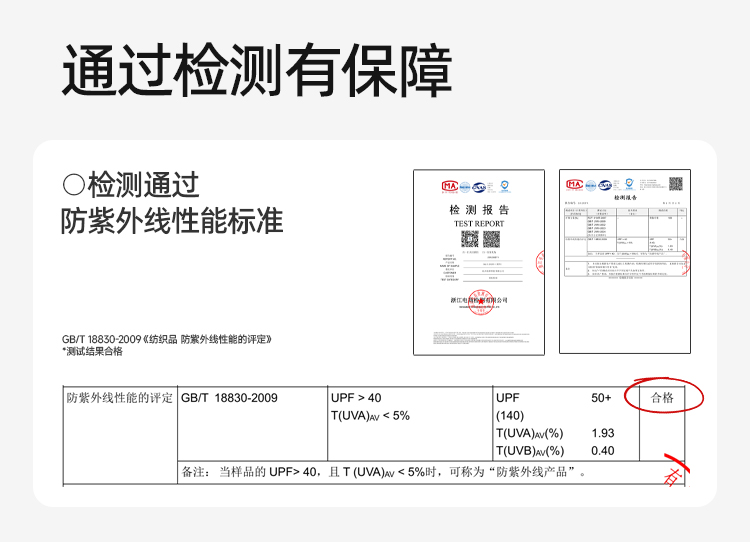Click the UPF > 40 requirement cell
This screenshot has height=542, width=750.
pyautogui.click(x=355, y=398)
